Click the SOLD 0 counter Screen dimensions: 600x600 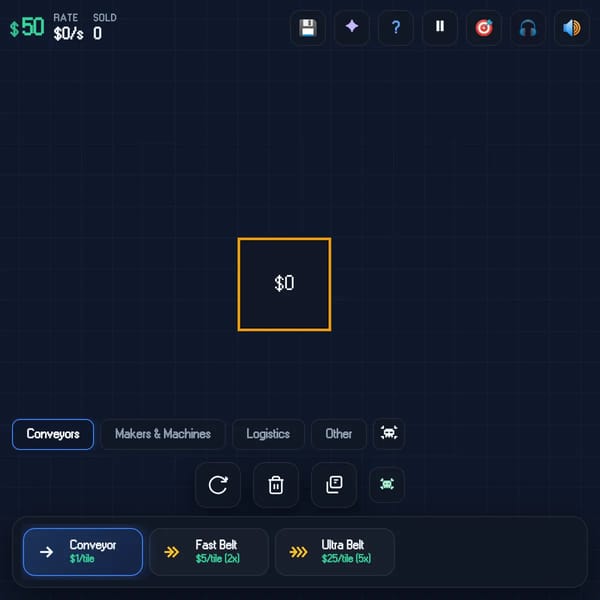pos(104,27)
